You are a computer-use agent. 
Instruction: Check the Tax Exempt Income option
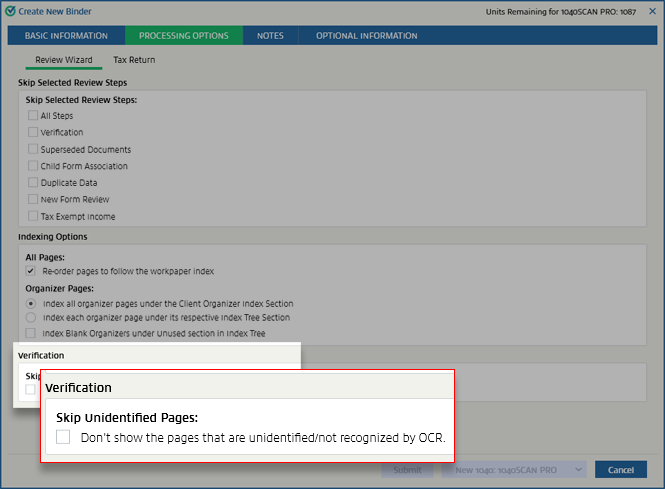33,216
